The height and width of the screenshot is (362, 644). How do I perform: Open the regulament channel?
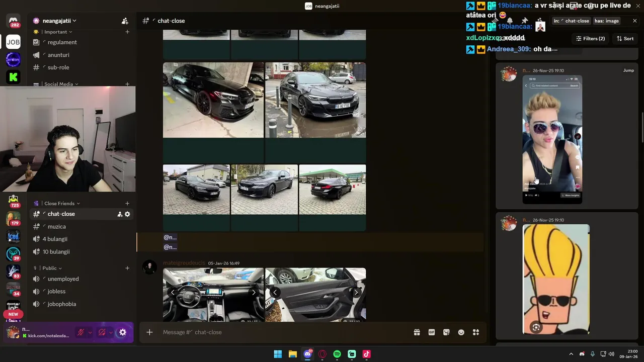click(x=80, y=42)
